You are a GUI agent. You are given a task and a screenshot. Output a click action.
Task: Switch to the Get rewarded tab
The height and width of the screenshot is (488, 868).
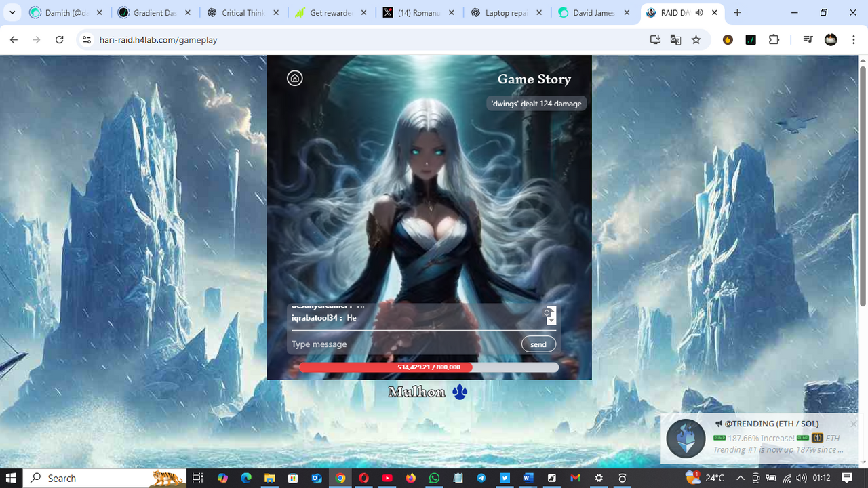(x=331, y=12)
